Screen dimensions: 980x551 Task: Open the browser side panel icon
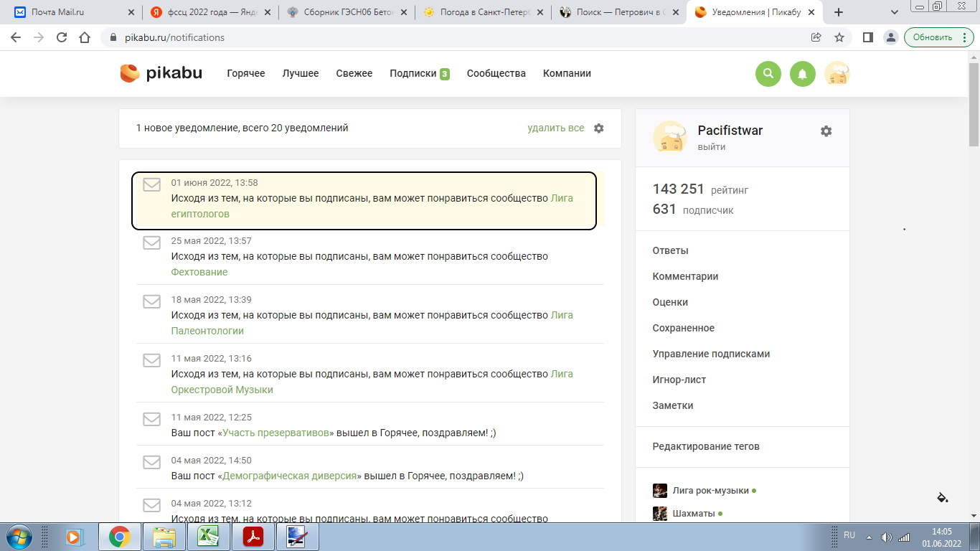pos(867,37)
